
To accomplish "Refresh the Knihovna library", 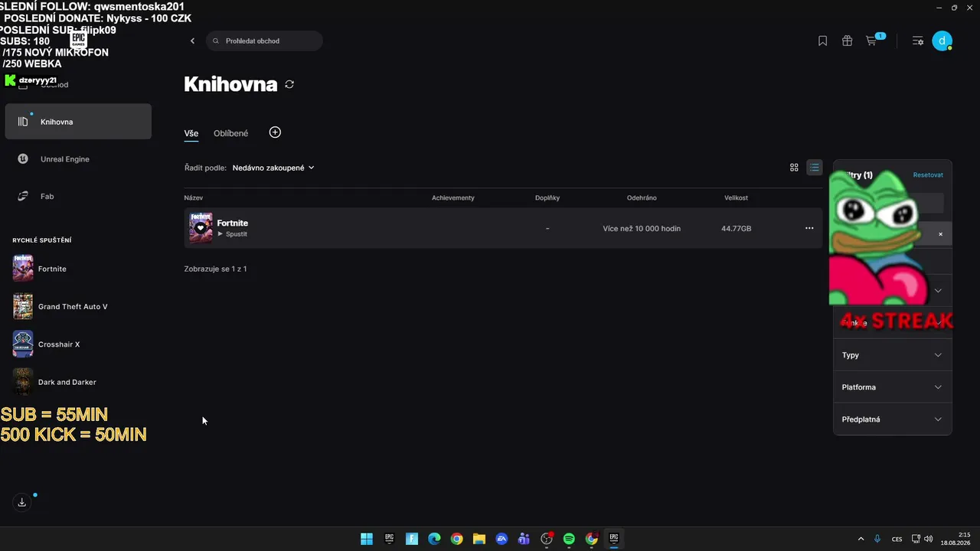I will [x=289, y=84].
